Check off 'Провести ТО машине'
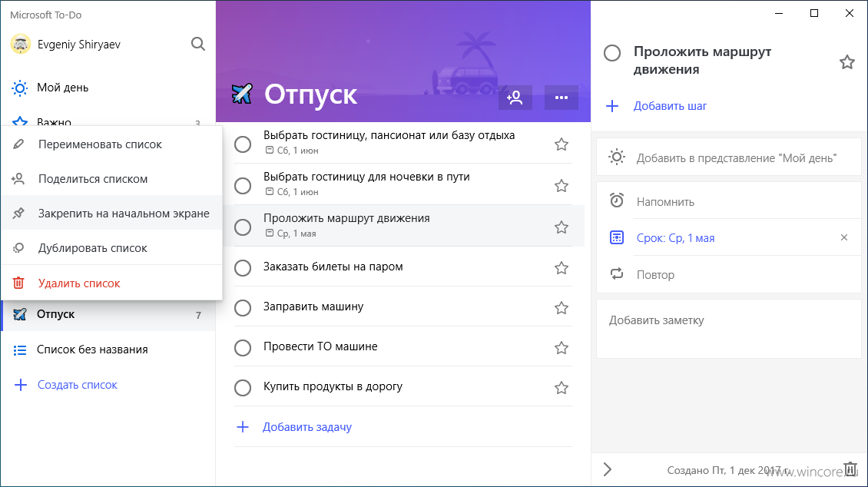 point(243,348)
